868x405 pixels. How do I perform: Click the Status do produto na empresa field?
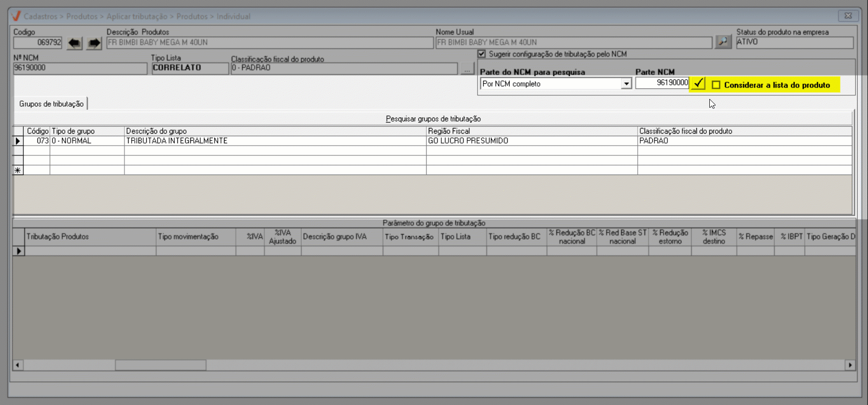(795, 42)
